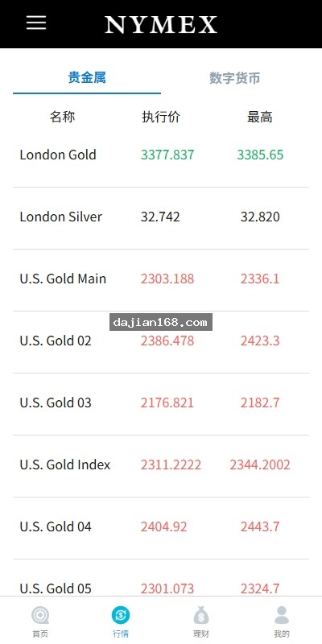Image resolution: width=322 pixels, height=644 pixels.
Task: Open U.S. Gold Index quote
Action: [161, 465]
